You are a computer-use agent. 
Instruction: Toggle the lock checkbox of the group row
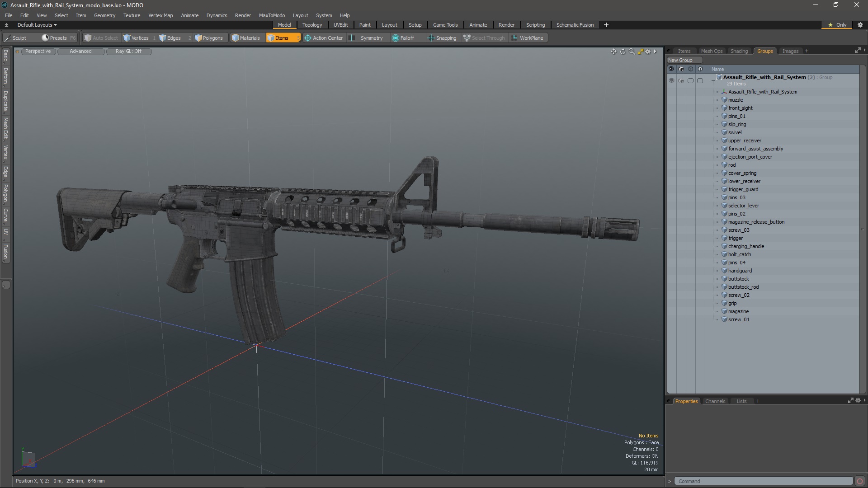pos(690,80)
